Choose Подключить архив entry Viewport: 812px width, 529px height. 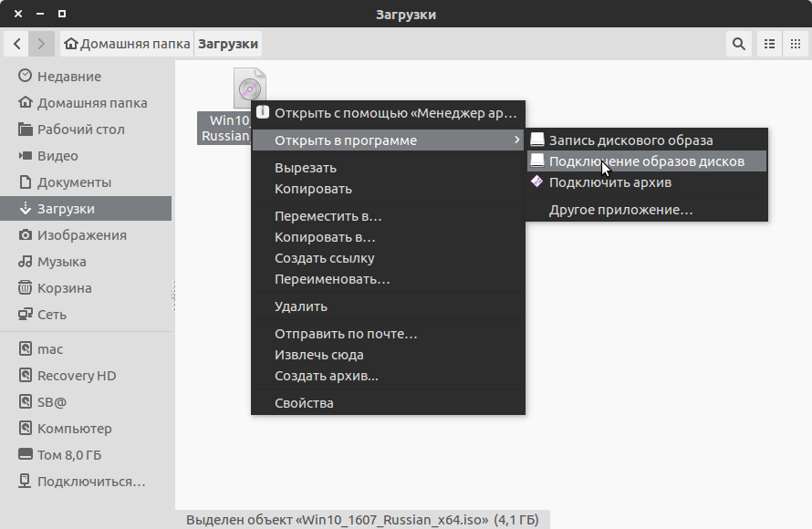[609, 182]
